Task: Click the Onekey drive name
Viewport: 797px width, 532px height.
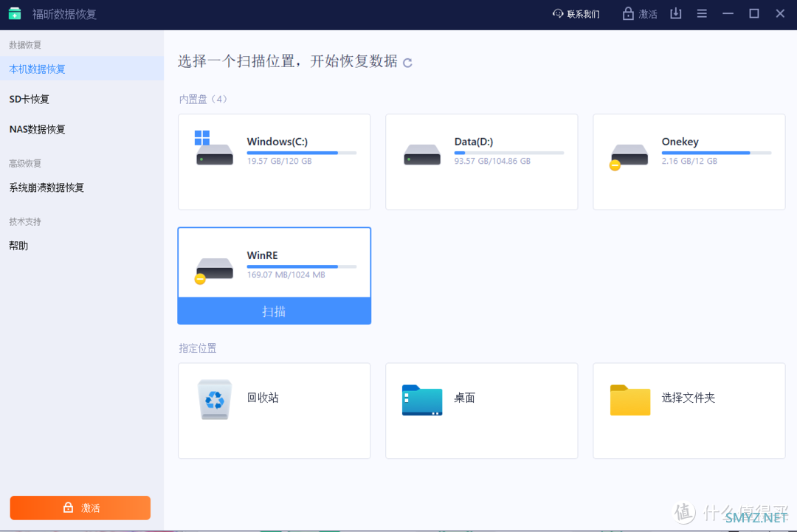Action: pyautogui.click(x=680, y=142)
